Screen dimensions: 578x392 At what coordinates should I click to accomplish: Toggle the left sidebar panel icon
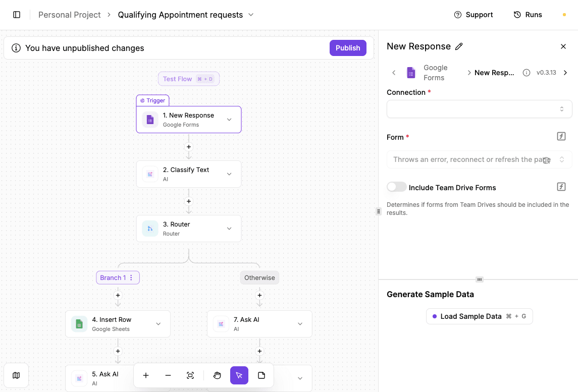[17, 14]
